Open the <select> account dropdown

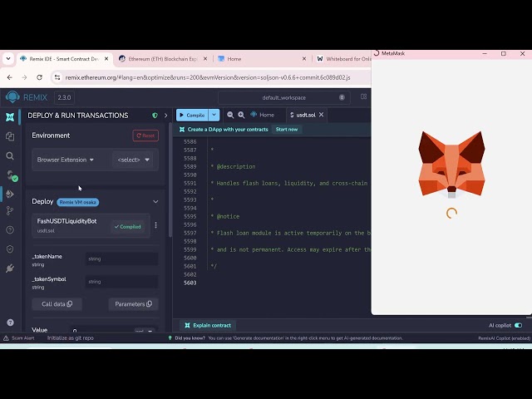pyautogui.click(x=134, y=160)
